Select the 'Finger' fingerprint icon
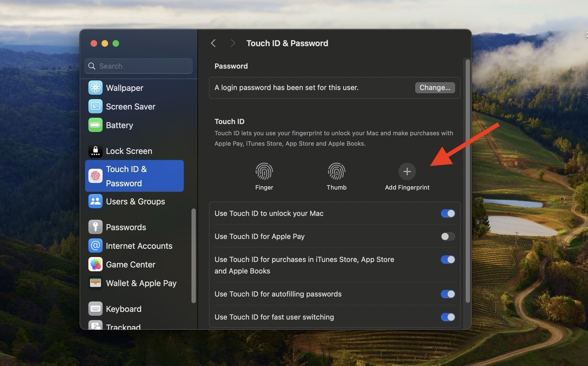This screenshot has width=588, height=366. [x=264, y=172]
